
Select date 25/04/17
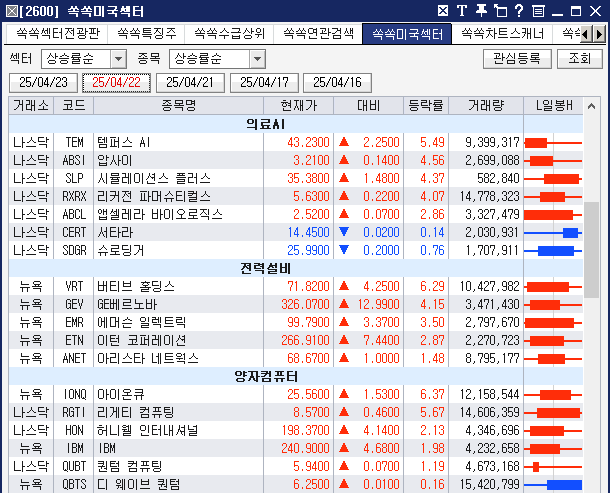[x=264, y=82]
